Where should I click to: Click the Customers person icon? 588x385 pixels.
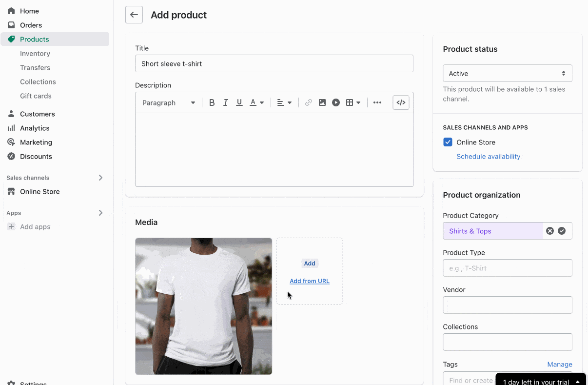coord(11,114)
